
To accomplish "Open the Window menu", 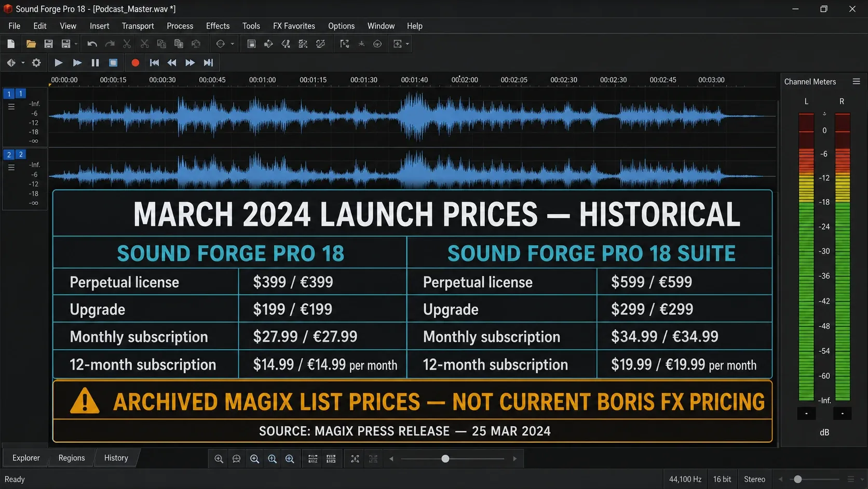I will point(381,26).
